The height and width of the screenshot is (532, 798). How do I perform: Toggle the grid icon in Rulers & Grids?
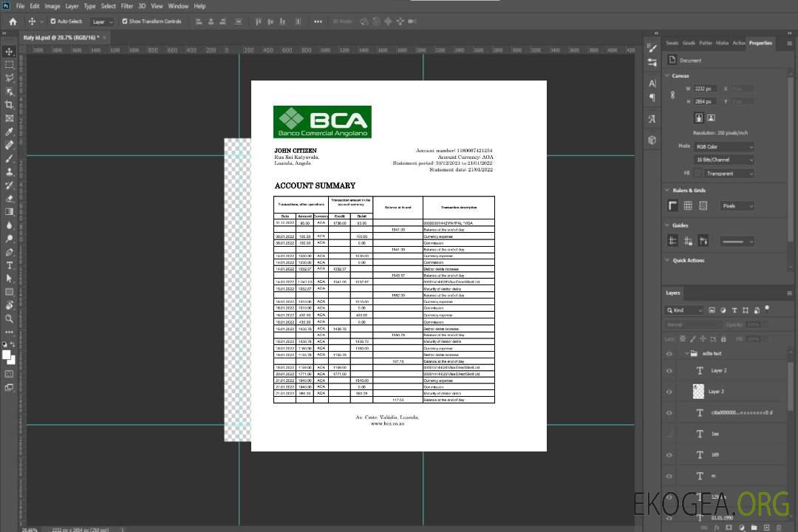(x=688, y=205)
